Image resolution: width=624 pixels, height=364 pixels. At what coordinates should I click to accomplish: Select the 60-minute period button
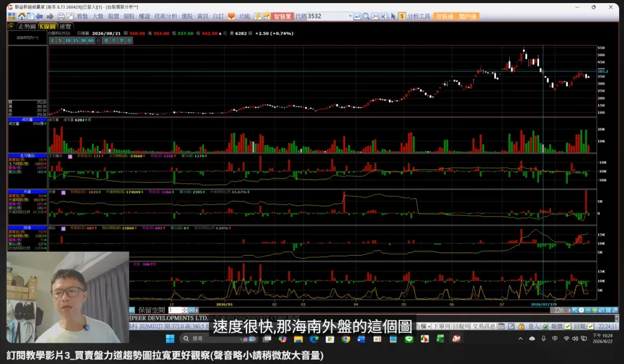90,41
